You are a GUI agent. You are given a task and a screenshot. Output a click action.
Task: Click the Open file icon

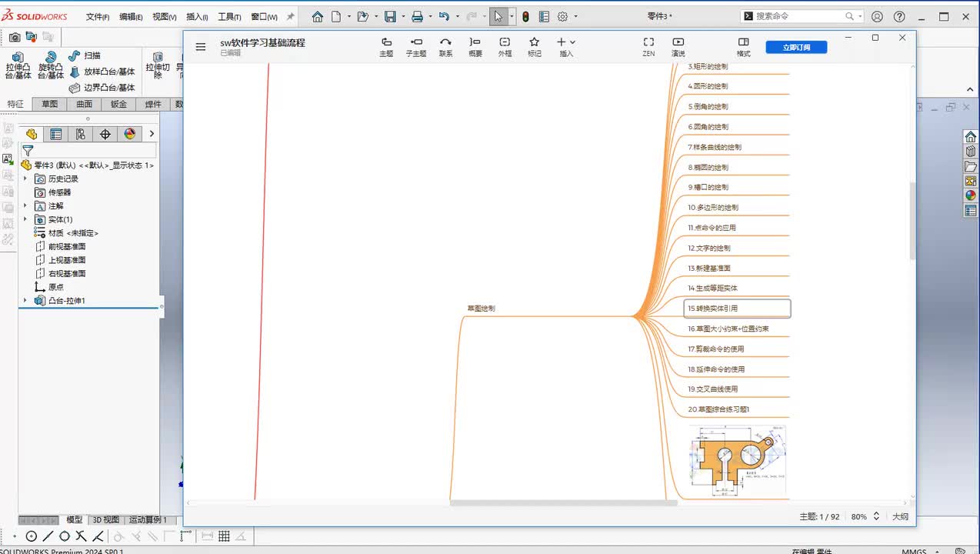click(x=363, y=16)
